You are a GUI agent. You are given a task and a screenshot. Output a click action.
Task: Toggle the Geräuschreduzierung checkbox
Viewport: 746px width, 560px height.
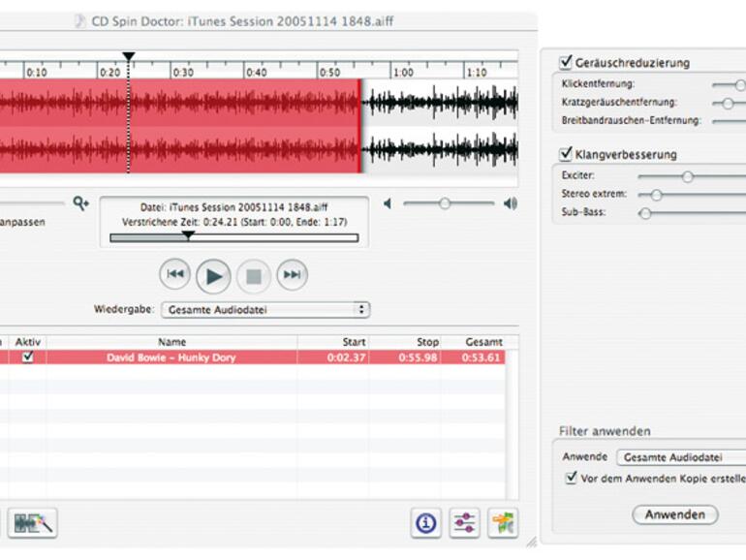(x=566, y=63)
